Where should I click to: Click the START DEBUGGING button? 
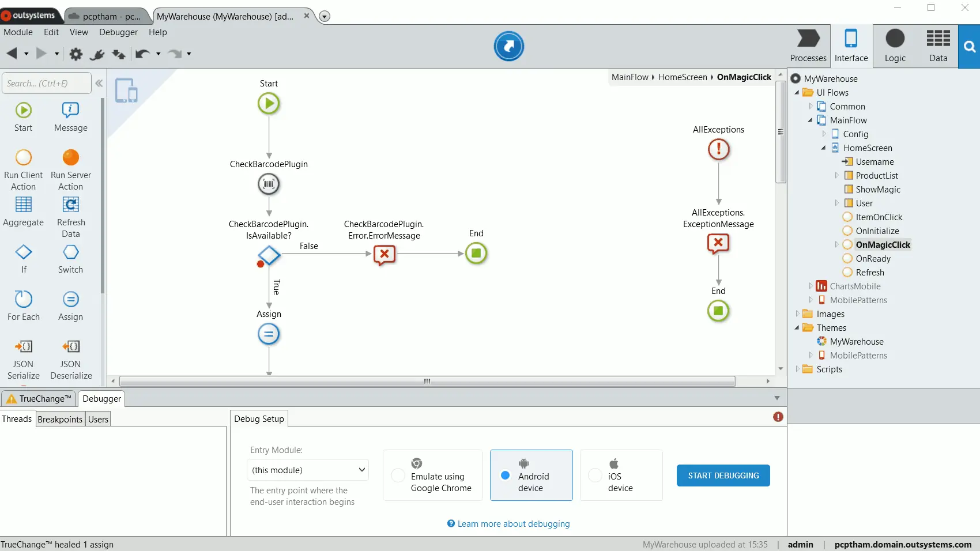tap(723, 475)
